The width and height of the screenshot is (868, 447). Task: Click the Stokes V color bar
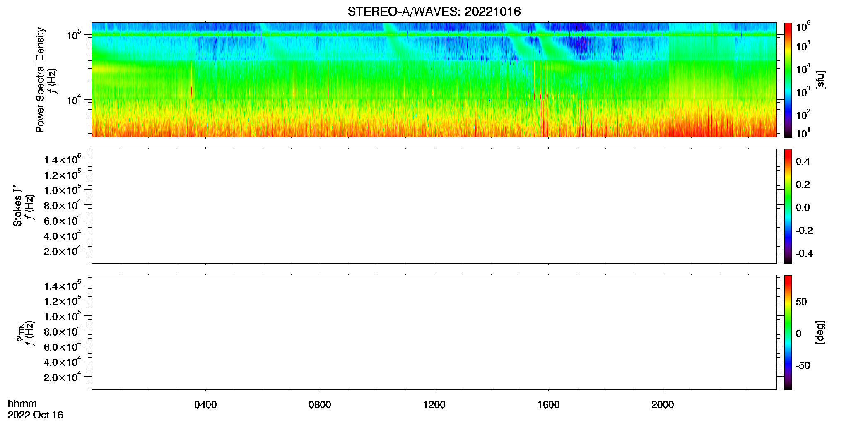click(788, 206)
